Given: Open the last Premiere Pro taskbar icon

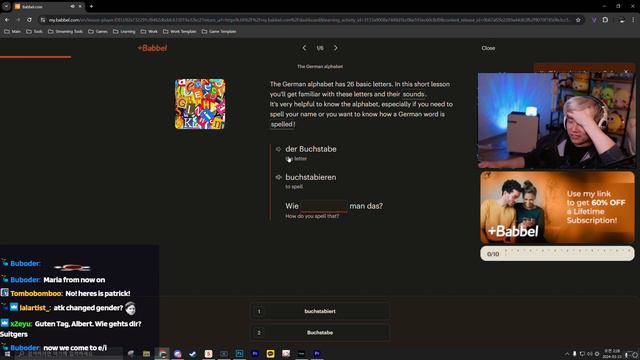Looking at the screenshot, I should pos(317,353).
